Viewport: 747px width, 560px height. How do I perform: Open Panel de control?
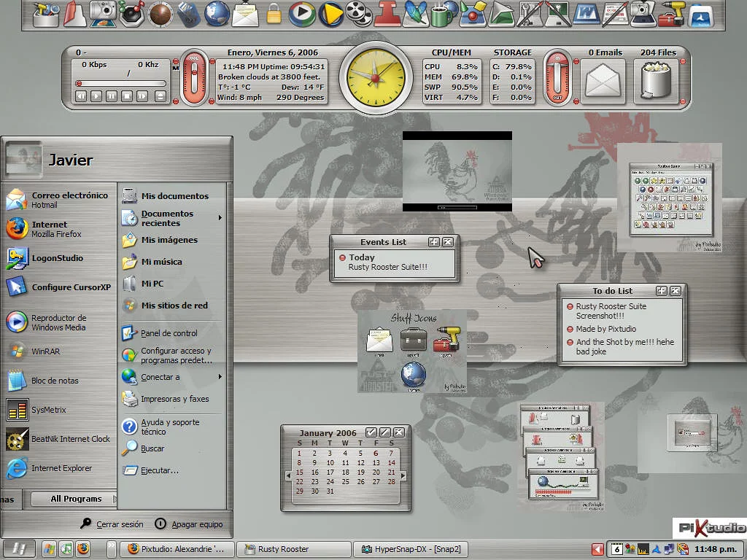(x=169, y=333)
